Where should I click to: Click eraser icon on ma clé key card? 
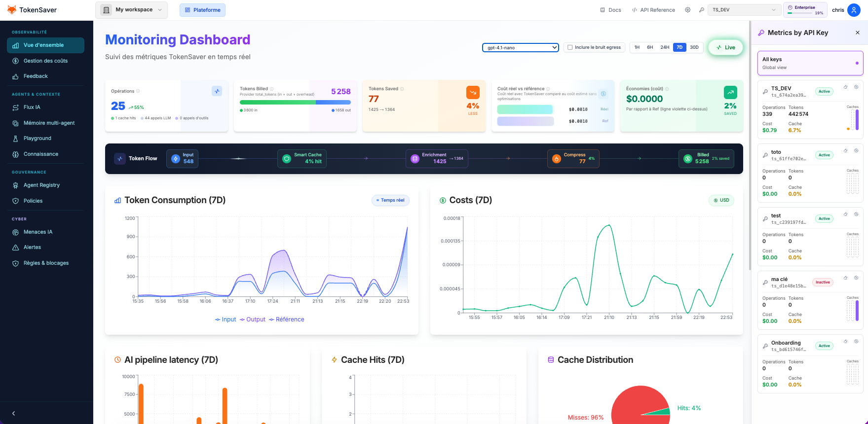pyautogui.click(x=845, y=278)
